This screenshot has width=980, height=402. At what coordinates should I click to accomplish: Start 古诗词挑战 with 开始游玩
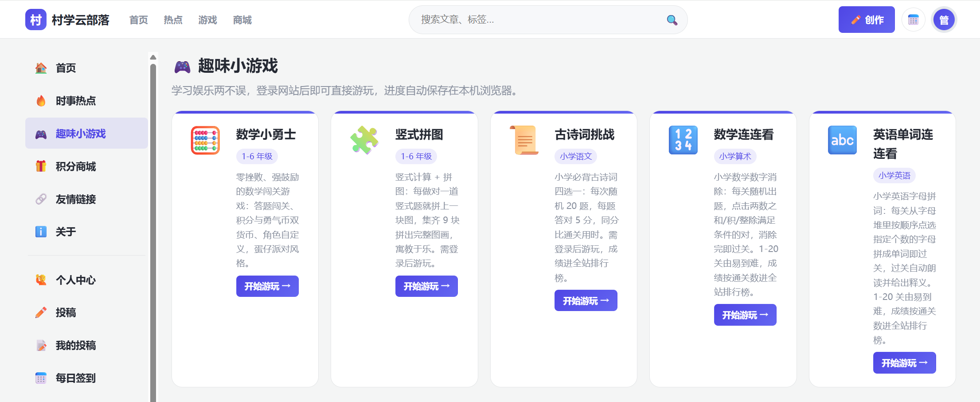[586, 300]
